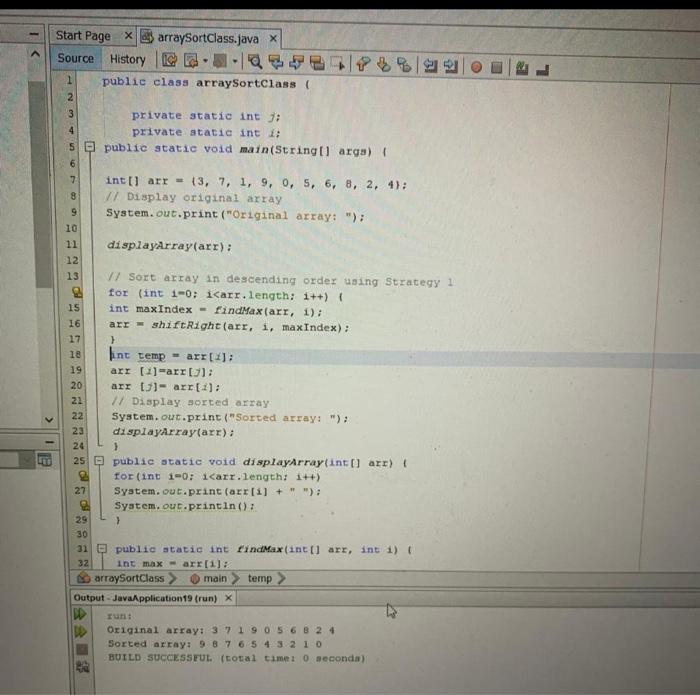Click the 'displayArray(arr);' call on line 11
The image size is (700, 695).
(169, 246)
